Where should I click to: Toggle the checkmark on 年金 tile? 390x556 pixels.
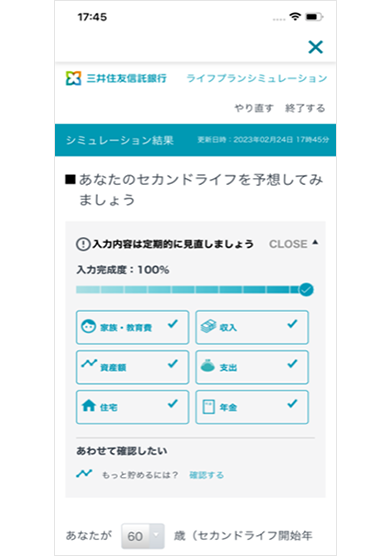tap(292, 403)
